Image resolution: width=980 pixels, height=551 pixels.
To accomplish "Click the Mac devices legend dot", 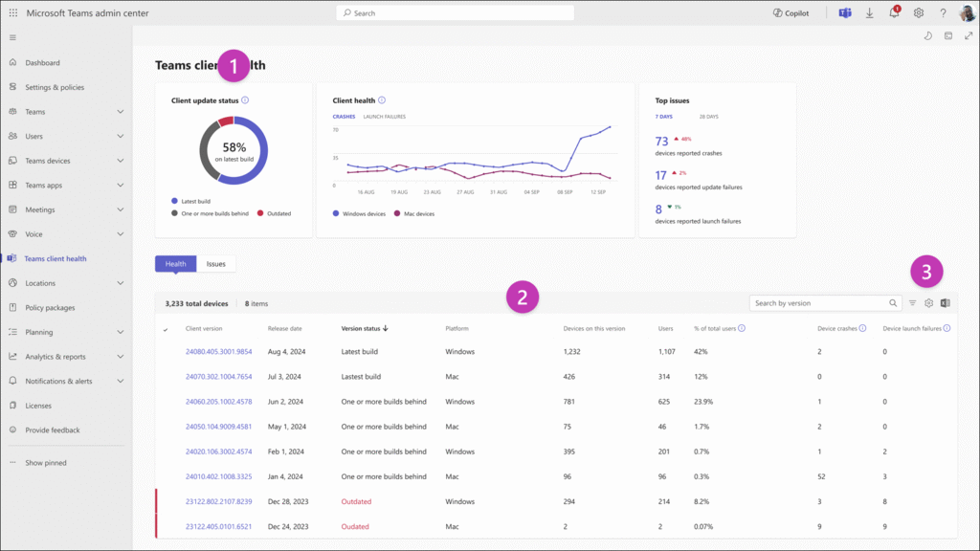I will tap(397, 213).
